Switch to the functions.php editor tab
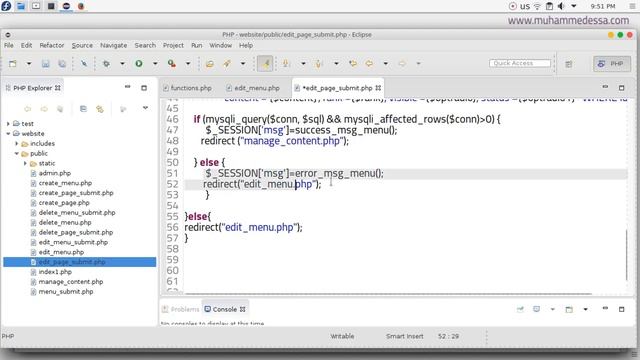Image resolution: width=640 pixels, height=360 pixels. (187, 88)
